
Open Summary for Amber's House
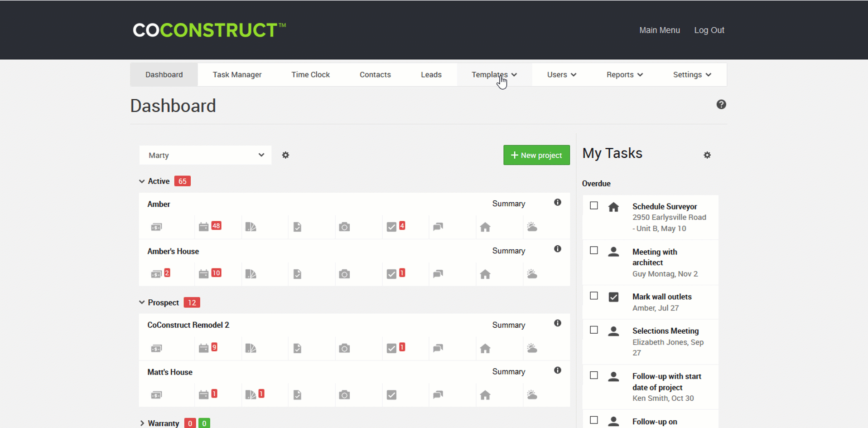pyautogui.click(x=509, y=251)
